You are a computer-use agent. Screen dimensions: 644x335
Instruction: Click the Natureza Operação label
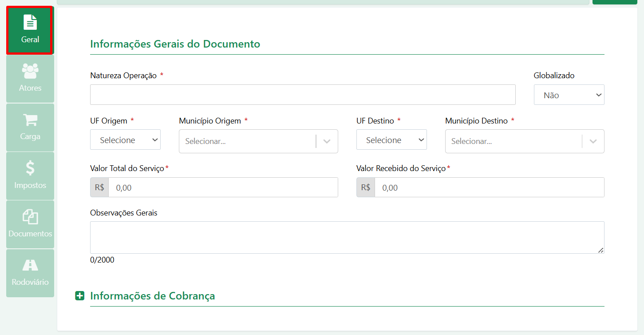123,76
